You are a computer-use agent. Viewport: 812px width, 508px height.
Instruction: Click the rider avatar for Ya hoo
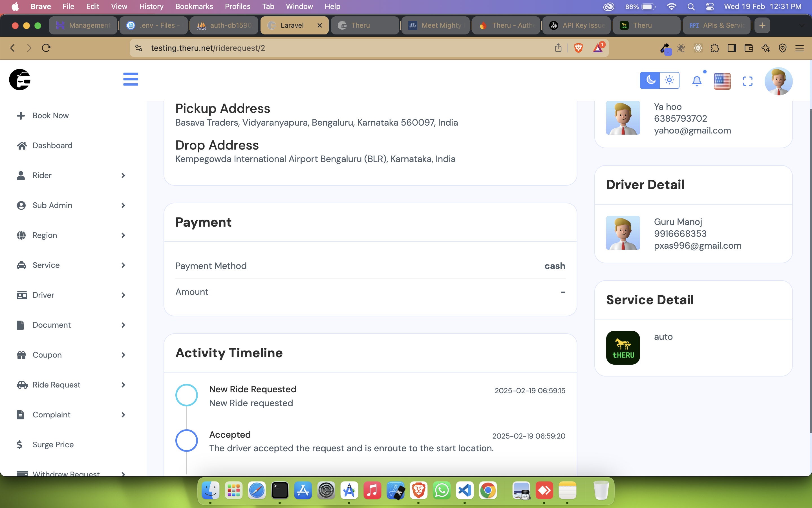pos(623,118)
